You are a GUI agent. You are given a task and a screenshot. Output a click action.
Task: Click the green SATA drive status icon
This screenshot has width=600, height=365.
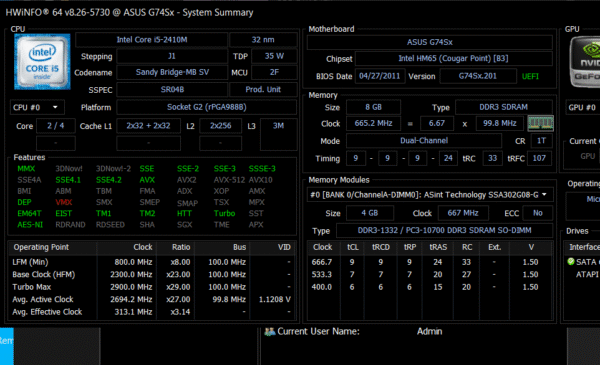[x=571, y=262]
